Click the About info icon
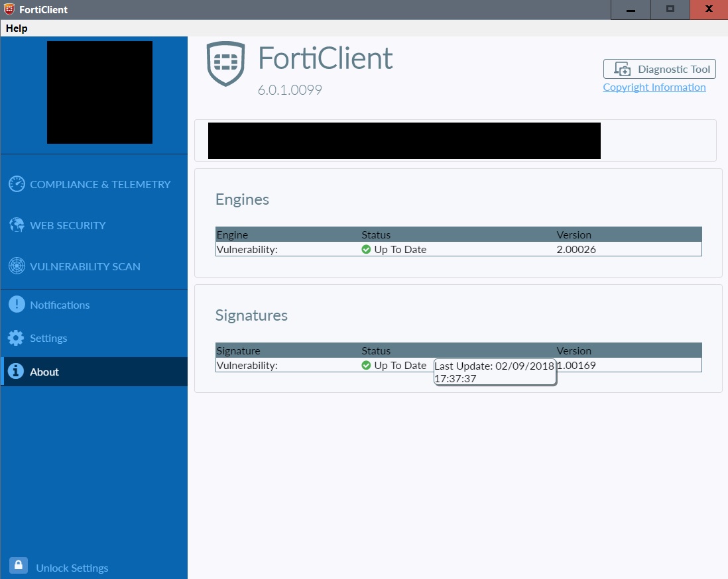 click(x=16, y=371)
